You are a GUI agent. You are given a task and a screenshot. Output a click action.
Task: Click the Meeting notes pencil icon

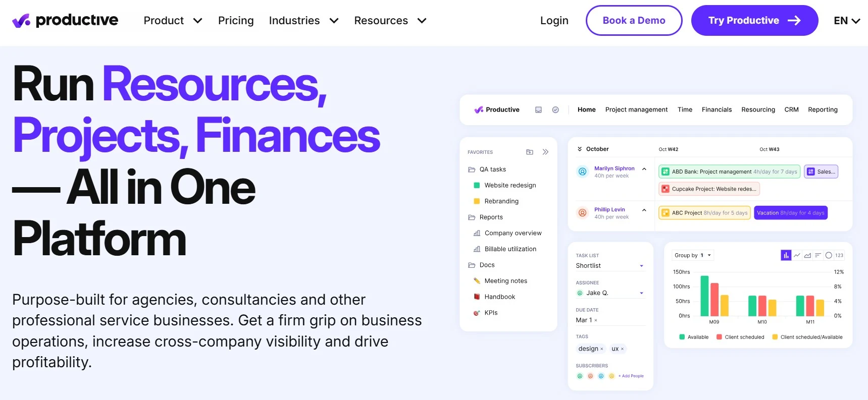pyautogui.click(x=477, y=281)
